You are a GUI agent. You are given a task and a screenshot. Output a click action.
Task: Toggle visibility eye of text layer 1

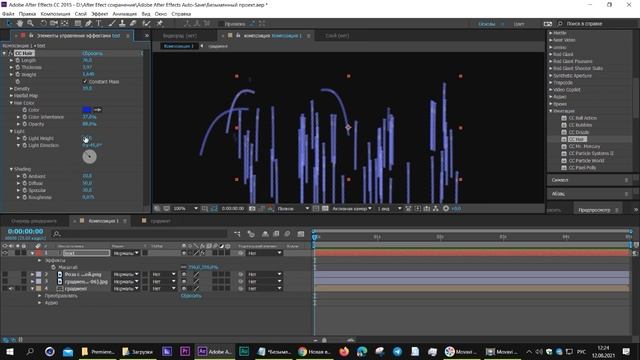pyautogui.click(x=5, y=253)
